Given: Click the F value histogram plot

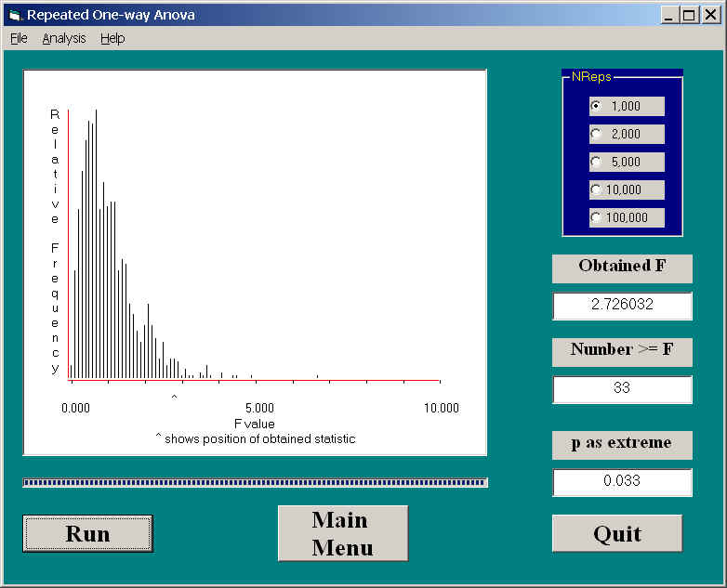Looking at the screenshot, I should 255,262.
